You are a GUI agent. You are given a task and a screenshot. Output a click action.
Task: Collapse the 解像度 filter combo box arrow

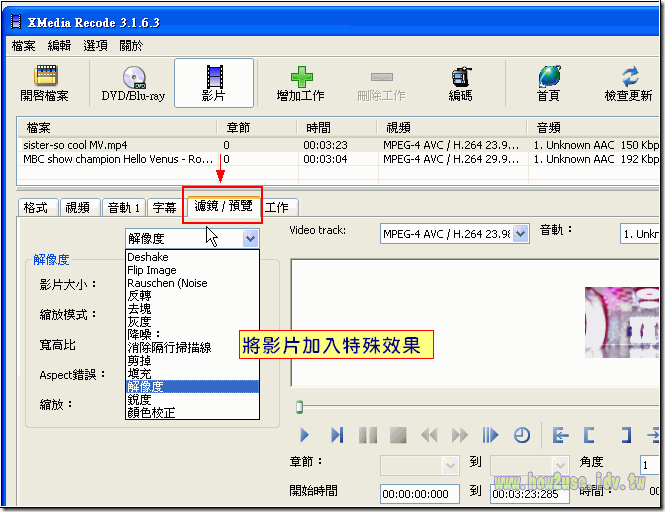[250, 238]
